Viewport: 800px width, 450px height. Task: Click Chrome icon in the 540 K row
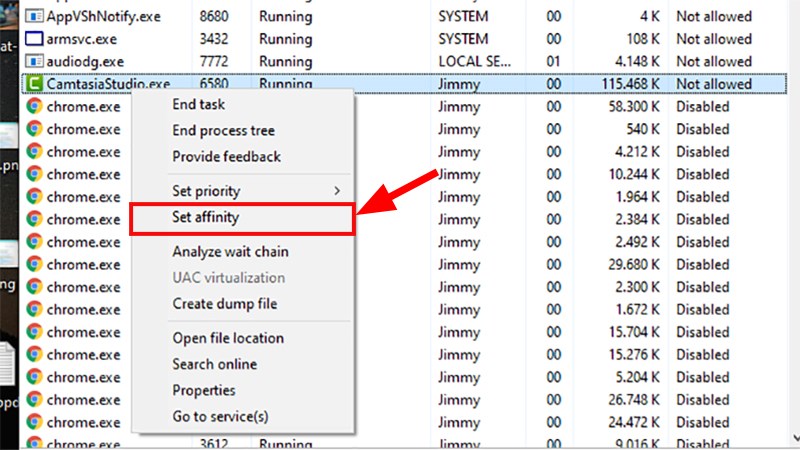34,129
